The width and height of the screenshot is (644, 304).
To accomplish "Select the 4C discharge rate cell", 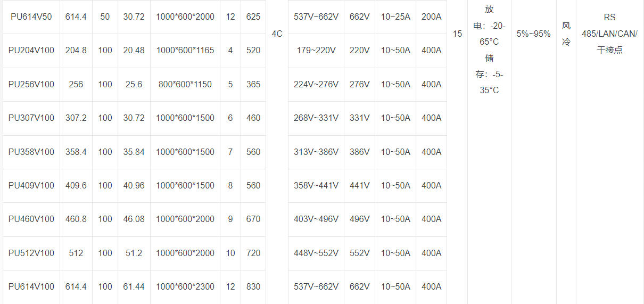I will [277, 34].
